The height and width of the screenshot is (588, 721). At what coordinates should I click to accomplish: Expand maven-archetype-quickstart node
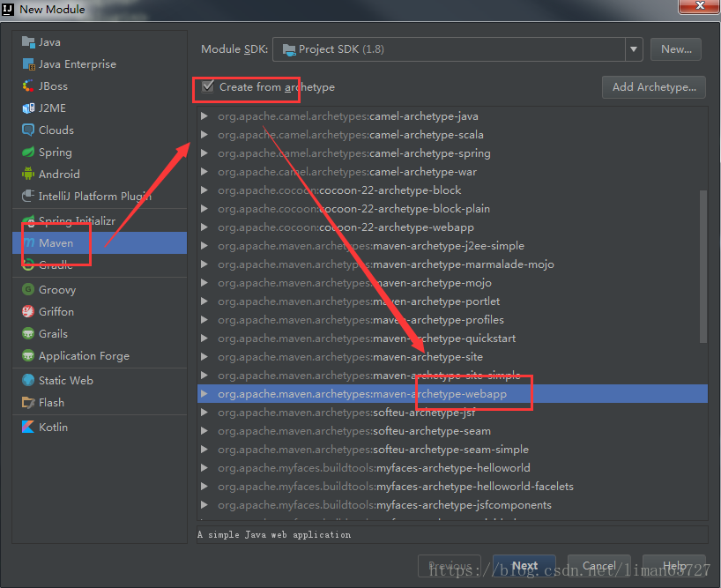pyautogui.click(x=204, y=339)
